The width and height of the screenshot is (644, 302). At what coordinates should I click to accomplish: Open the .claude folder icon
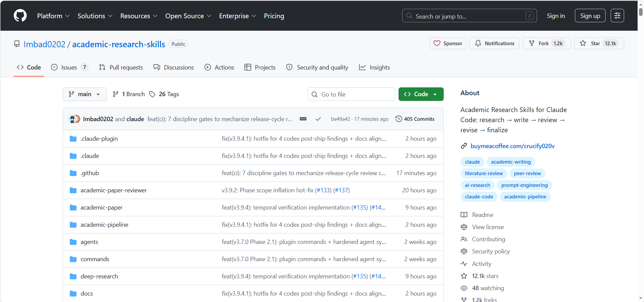[x=73, y=156]
